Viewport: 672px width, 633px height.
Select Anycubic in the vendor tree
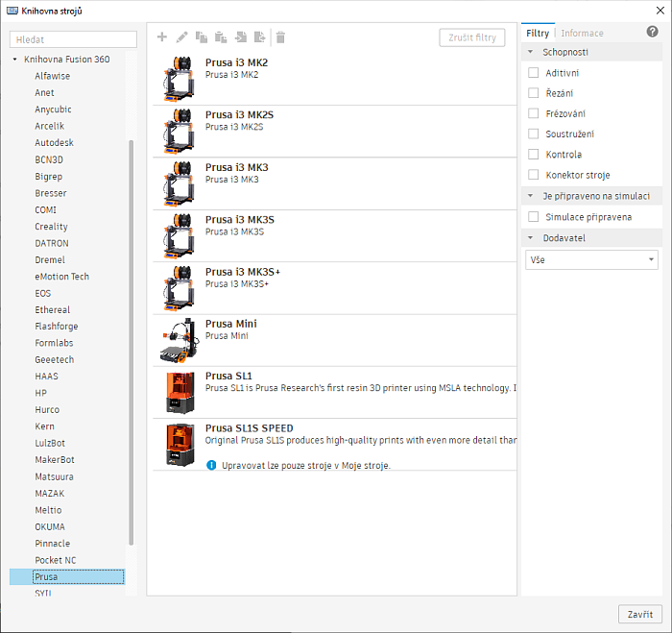53,110
